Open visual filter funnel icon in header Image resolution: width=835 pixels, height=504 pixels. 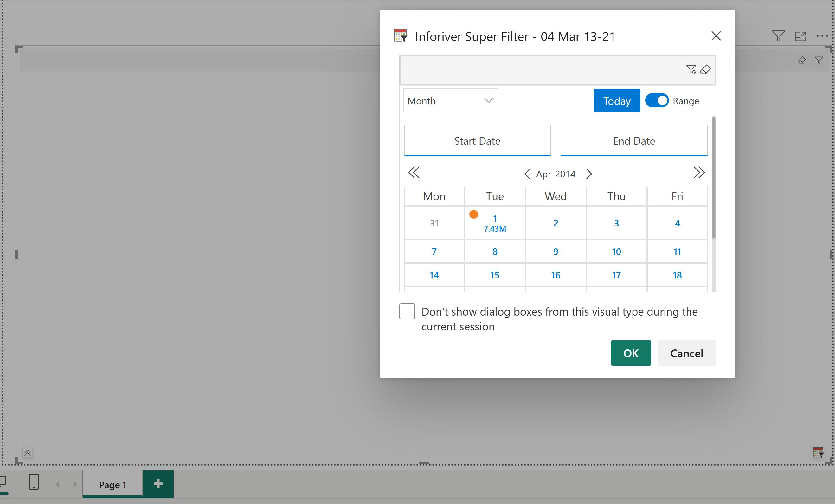pyautogui.click(x=778, y=36)
